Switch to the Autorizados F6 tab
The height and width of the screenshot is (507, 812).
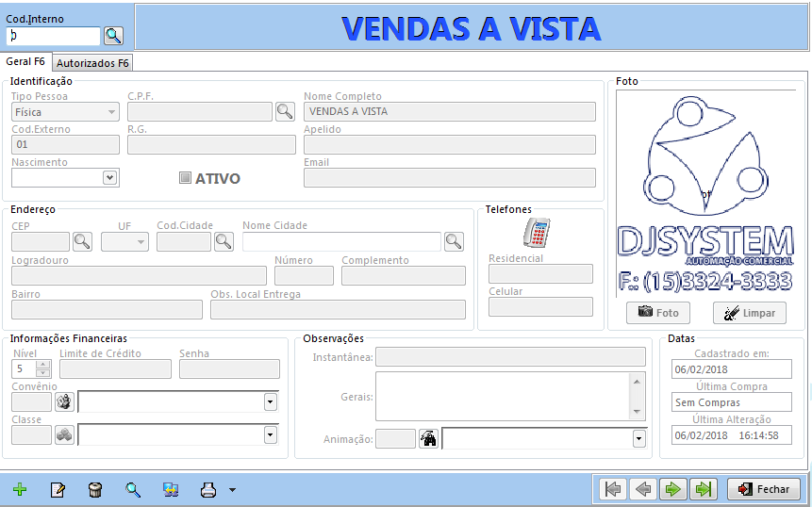coord(92,63)
